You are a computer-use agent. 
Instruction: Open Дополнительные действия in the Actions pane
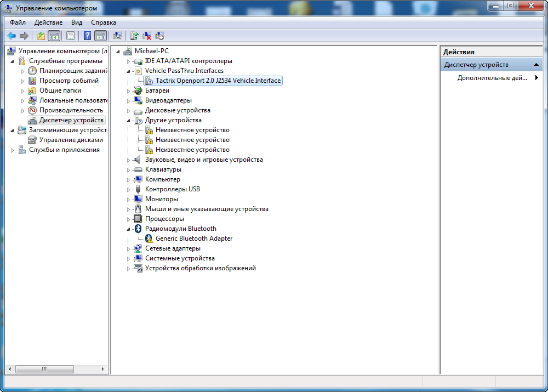[492, 78]
